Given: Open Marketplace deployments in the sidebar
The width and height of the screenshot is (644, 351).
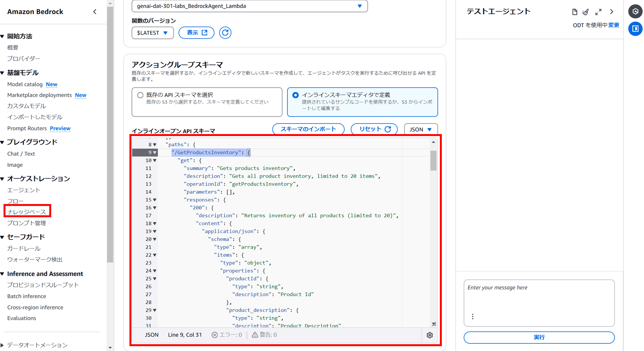Looking at the screenshot, I should click(x=39, y=95).
